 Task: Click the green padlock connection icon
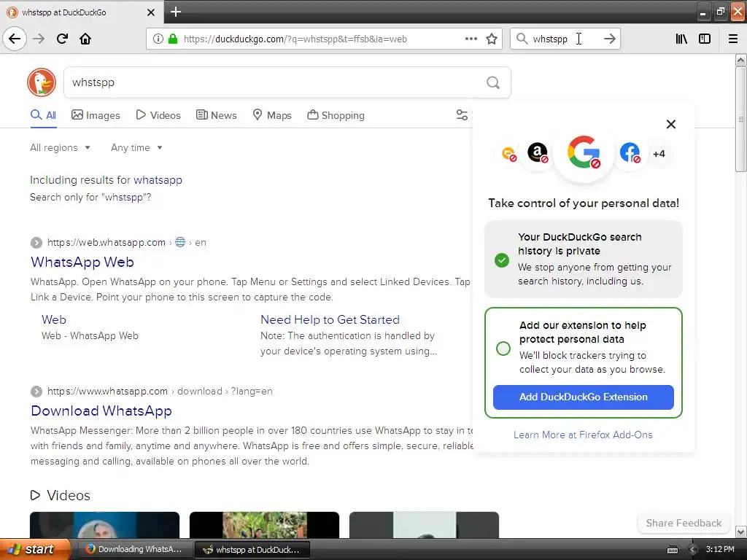pyautogui.click(x=173, y=39)
